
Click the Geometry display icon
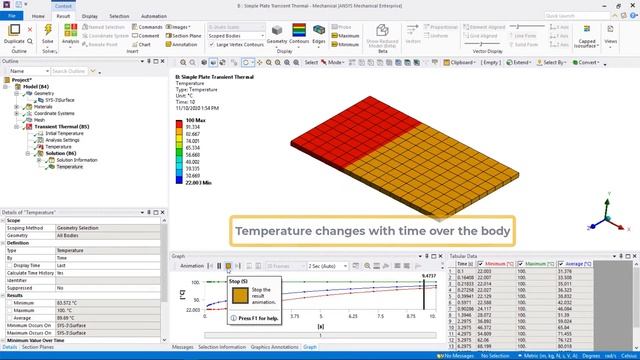[277, 30]
